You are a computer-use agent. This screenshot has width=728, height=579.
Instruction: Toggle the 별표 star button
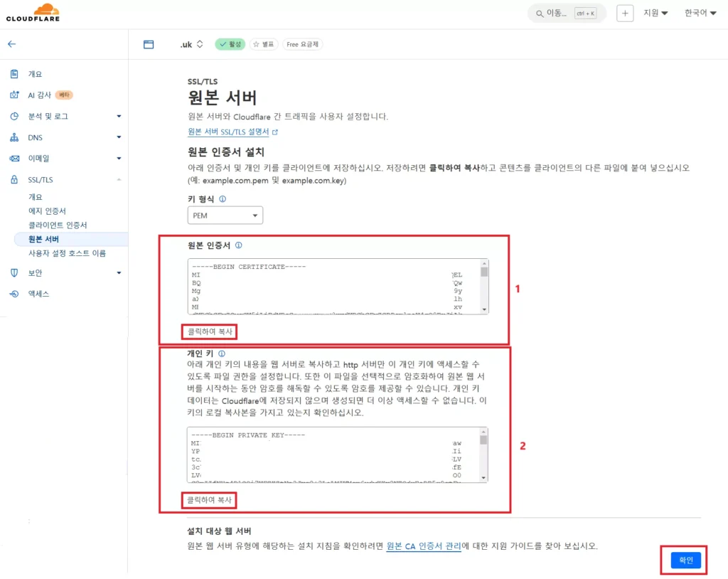(x=263, y=44)
